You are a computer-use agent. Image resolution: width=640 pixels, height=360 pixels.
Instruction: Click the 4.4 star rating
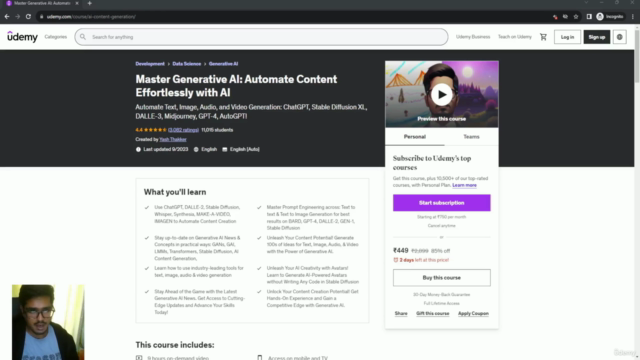[x=151, y=130]
